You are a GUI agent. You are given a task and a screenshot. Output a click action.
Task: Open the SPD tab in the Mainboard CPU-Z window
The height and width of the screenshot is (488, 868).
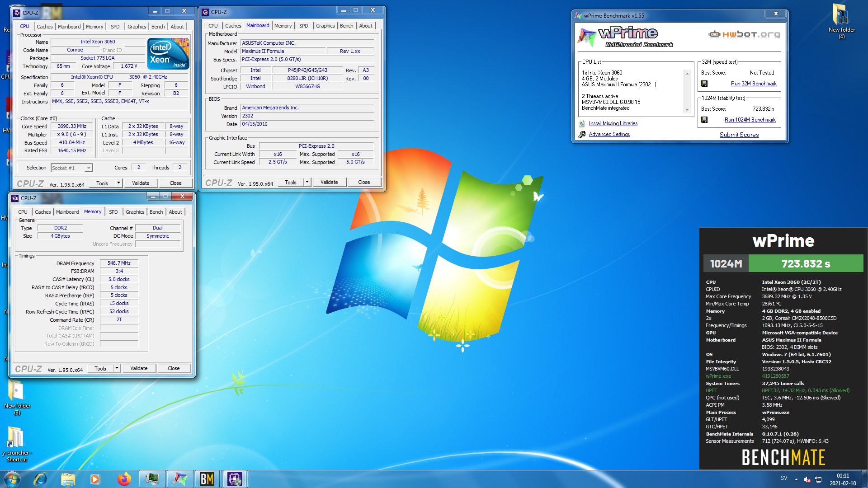coord(303,26)
